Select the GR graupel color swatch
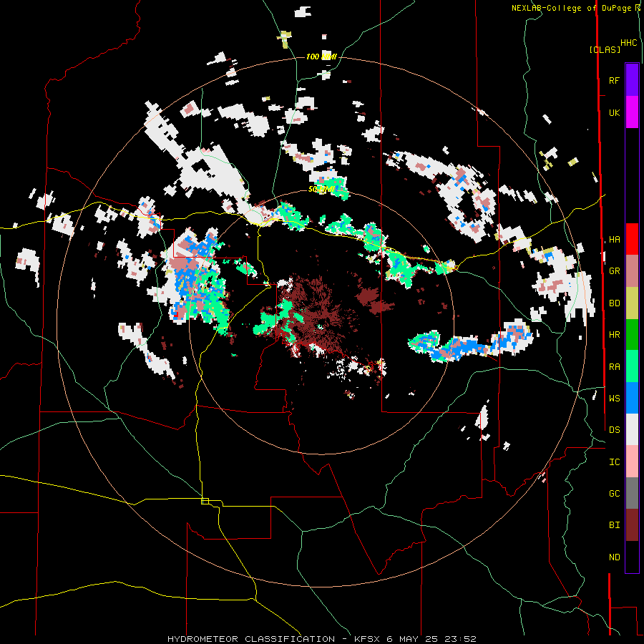The width and height of the screenshot is (644, 644). pos(632,271)
